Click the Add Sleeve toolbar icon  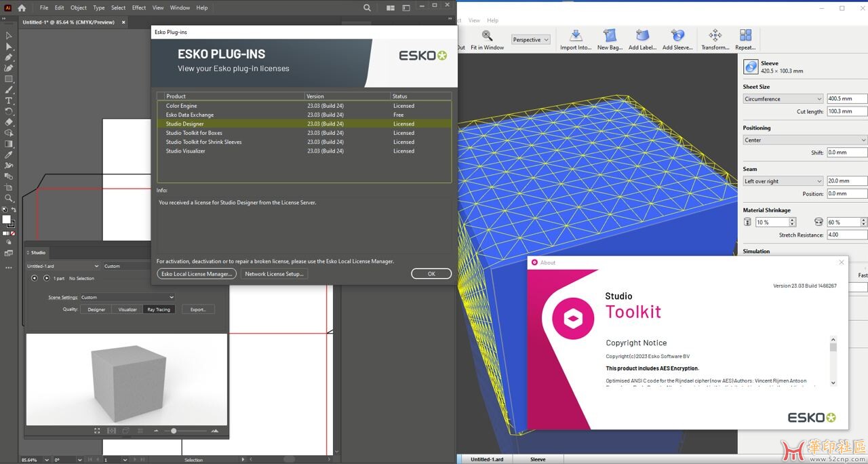(x=677, y=35)
